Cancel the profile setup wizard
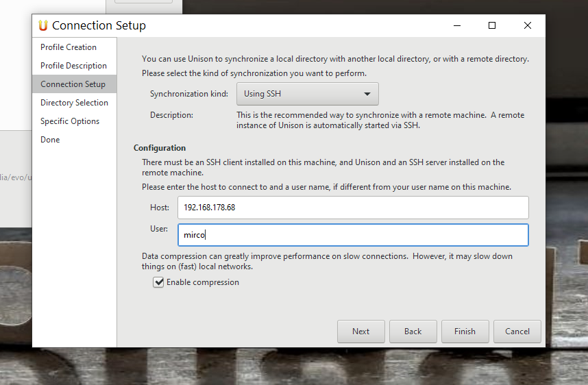The width and height of the screenshot is (588, 385). coord(517,332)
